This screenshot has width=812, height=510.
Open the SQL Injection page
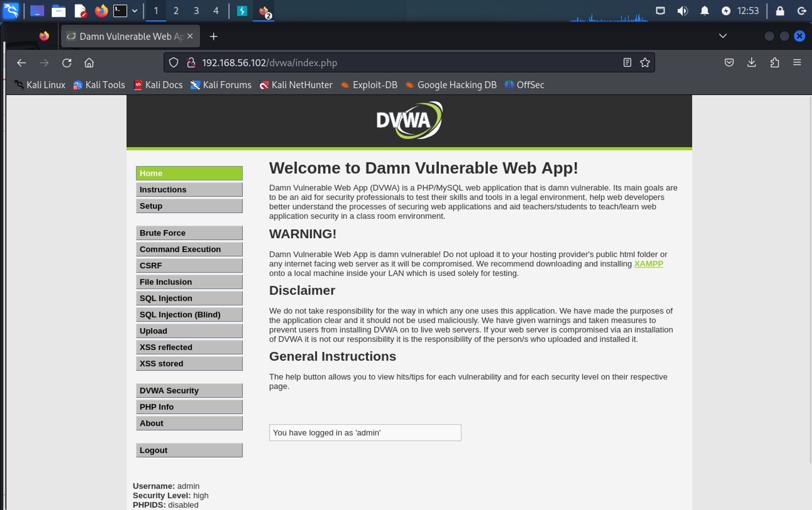point(189,298)
